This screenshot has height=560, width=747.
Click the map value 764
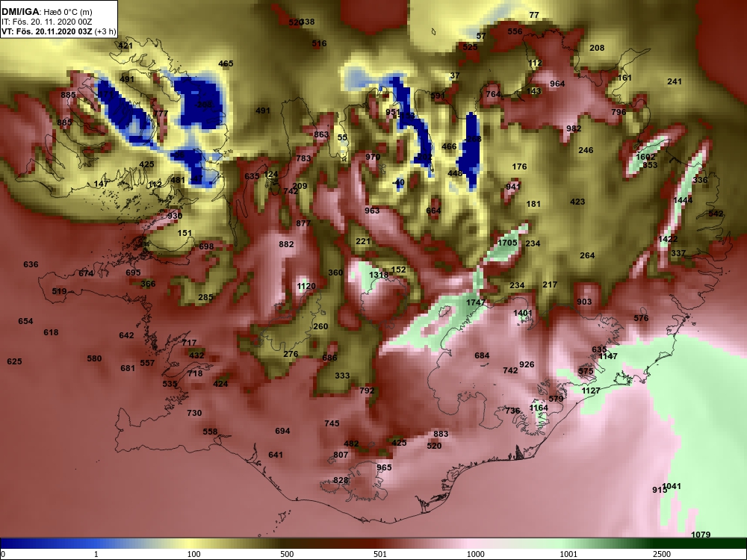493,94
